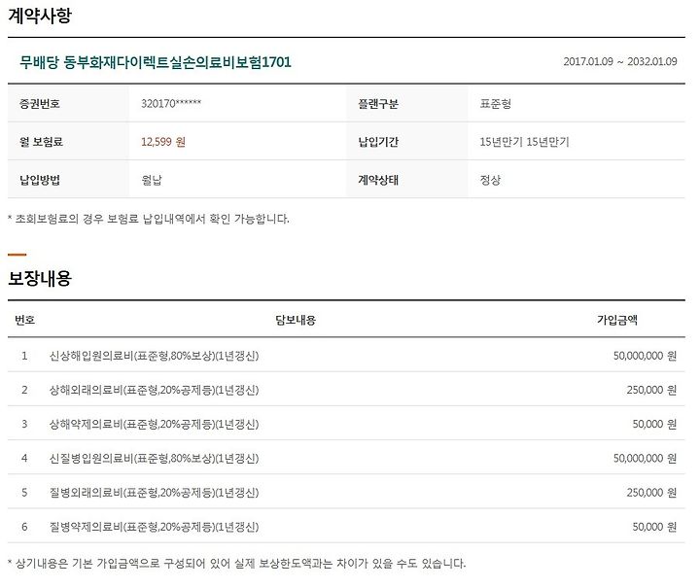The width and height of the screenshot is (700, 588).
Task: Click the 50,000,000 원 amount for 신상해입원의료비
Action: click(x=645, y=356)
